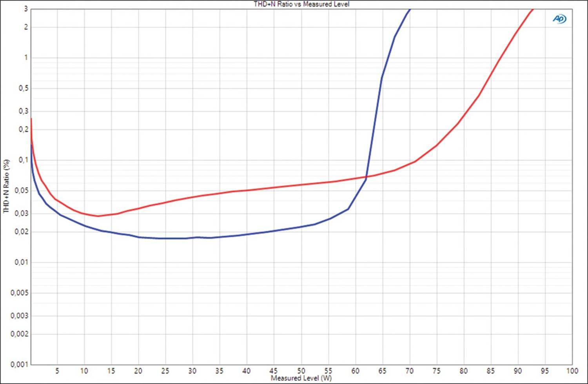The width and height of the screenshot is (588, 384).
Task: Click the y-axis tick label '0,02'
Action: pos(22,232)
